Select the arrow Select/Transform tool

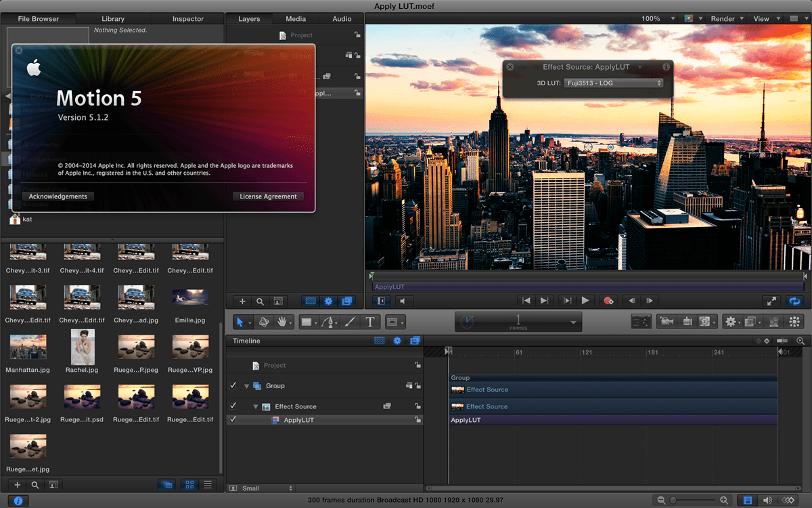pos(242,322)
